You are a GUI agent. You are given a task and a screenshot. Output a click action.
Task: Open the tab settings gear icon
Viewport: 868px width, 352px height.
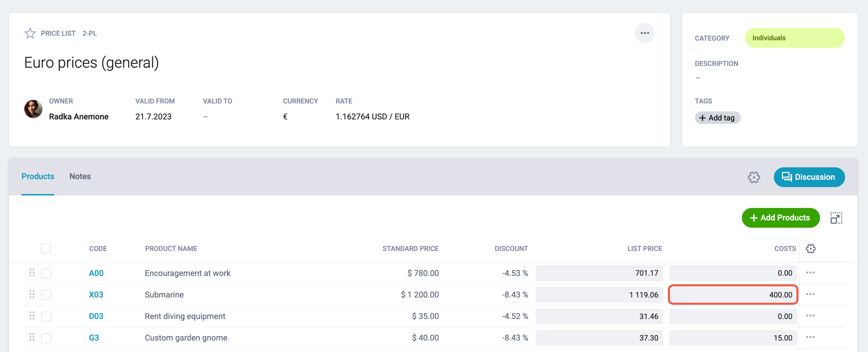point(754,177)
